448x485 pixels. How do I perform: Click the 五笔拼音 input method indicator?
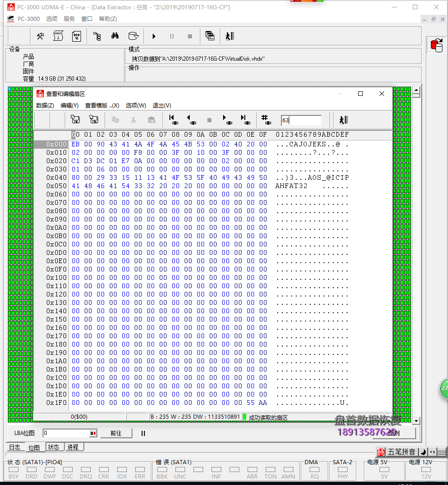pos(401,452)
